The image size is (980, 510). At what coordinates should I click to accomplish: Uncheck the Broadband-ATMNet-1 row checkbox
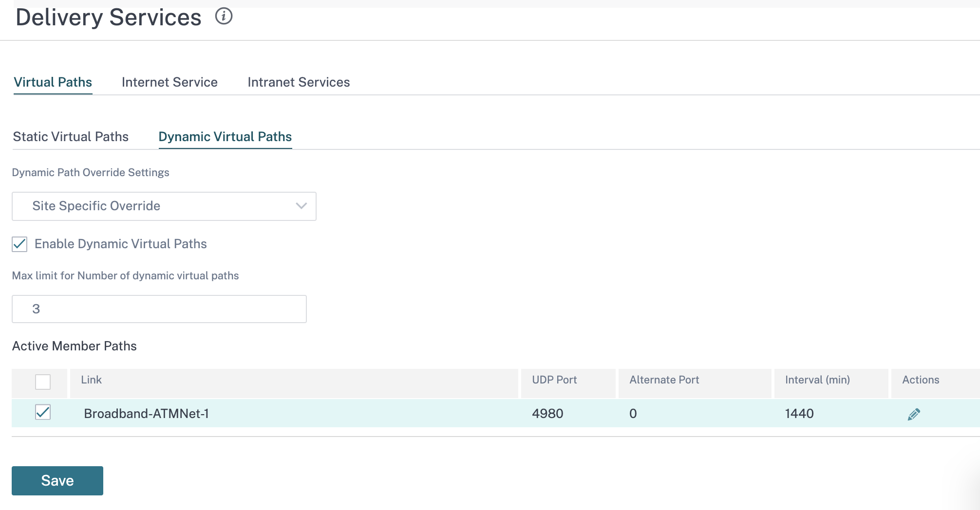coord(43,412)
